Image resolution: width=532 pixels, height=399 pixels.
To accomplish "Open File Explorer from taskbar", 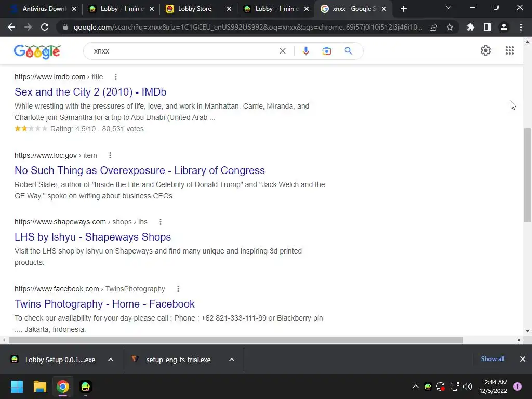I will 39,387.
